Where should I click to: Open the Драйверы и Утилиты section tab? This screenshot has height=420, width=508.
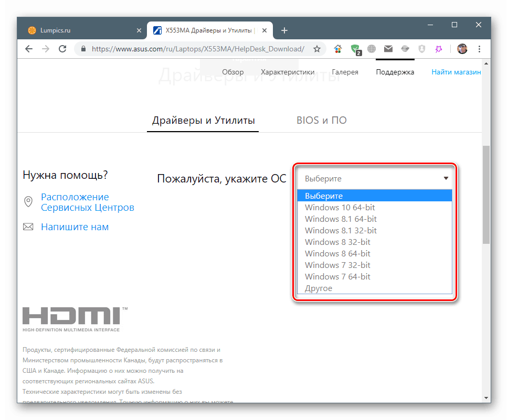(203, 121)
